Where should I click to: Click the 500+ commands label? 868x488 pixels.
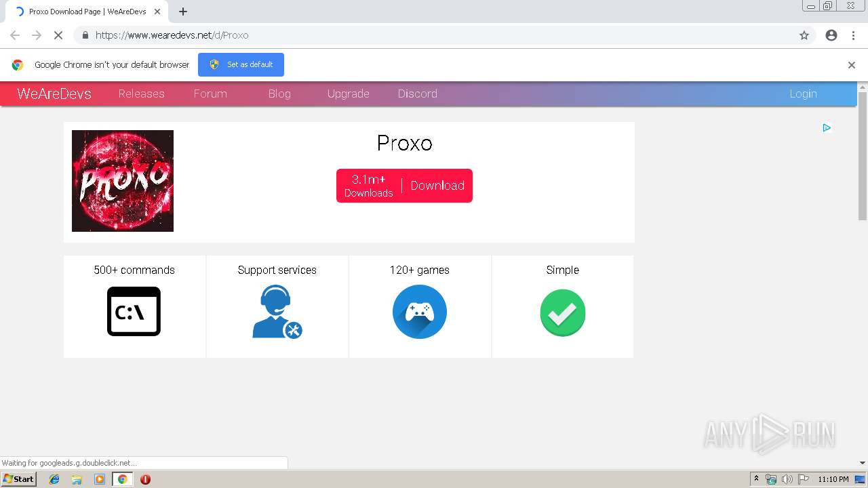[134, 270]
